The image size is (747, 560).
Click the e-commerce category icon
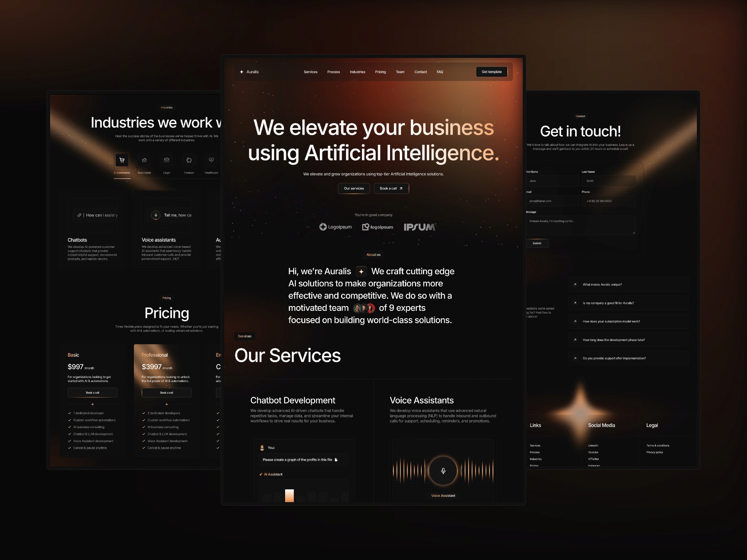pyautogui.click(x=121, y=159)
